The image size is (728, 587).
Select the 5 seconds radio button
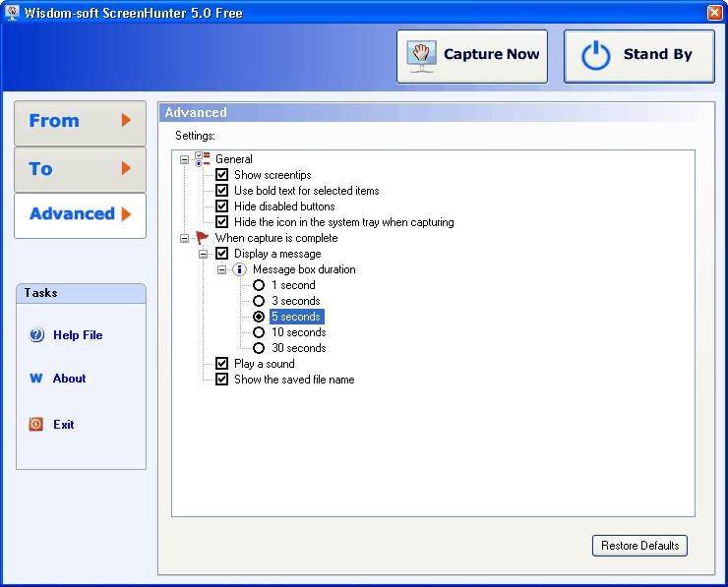click(x=259, y=317)
